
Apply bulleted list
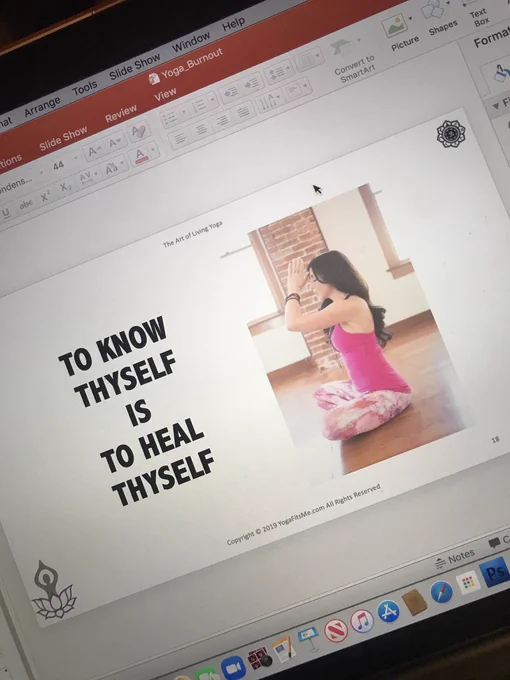(x=170, y=118)
